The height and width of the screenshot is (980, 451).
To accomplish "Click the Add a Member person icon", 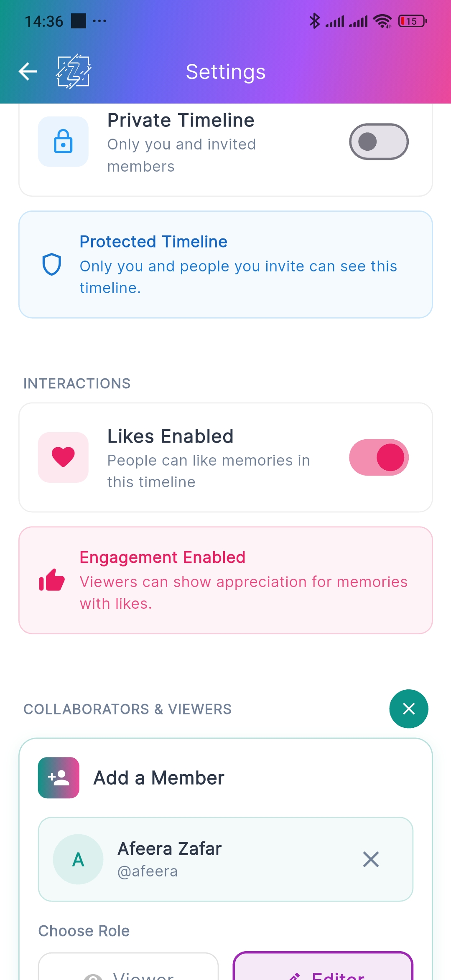I will click(58, 777).
